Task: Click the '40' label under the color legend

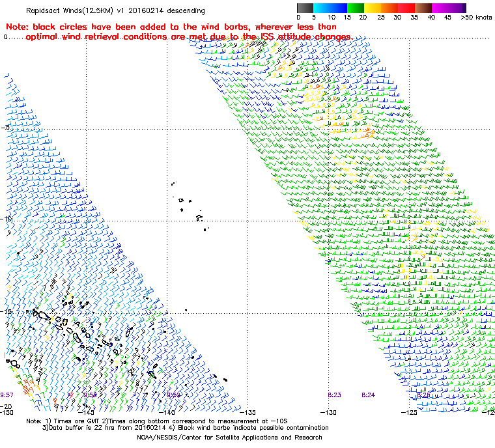Action: point(431,18)
